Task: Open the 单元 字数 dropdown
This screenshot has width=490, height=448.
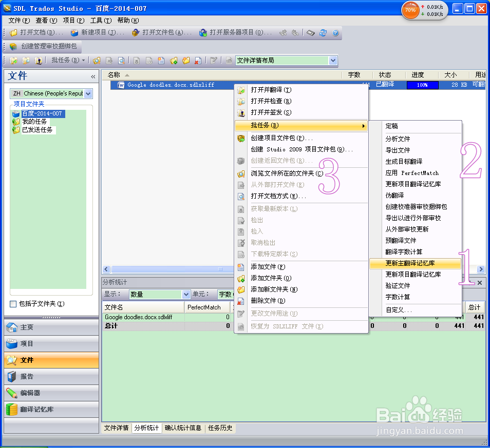Action: pos(226,294)
